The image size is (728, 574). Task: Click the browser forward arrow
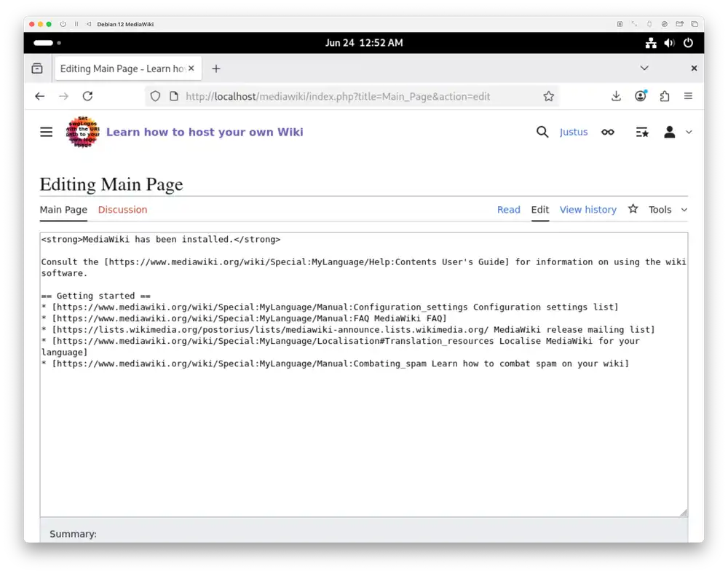point(63,96)
